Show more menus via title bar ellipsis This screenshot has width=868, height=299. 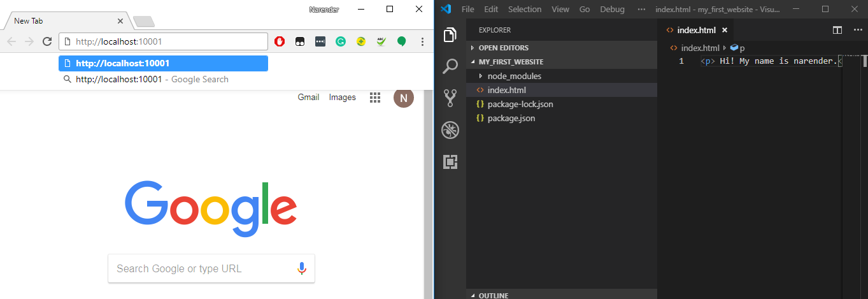pos(641,9)
